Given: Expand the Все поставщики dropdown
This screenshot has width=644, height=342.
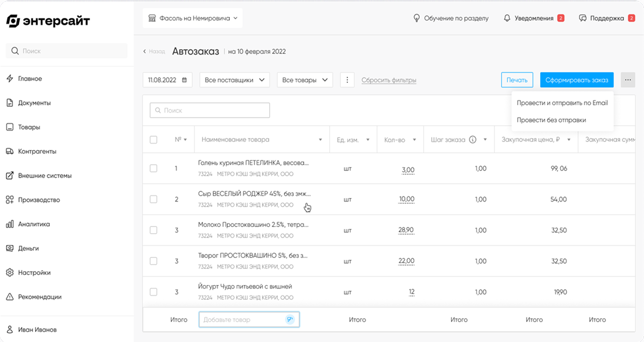Looking at the screenshot, I should (x=235, y=80).
